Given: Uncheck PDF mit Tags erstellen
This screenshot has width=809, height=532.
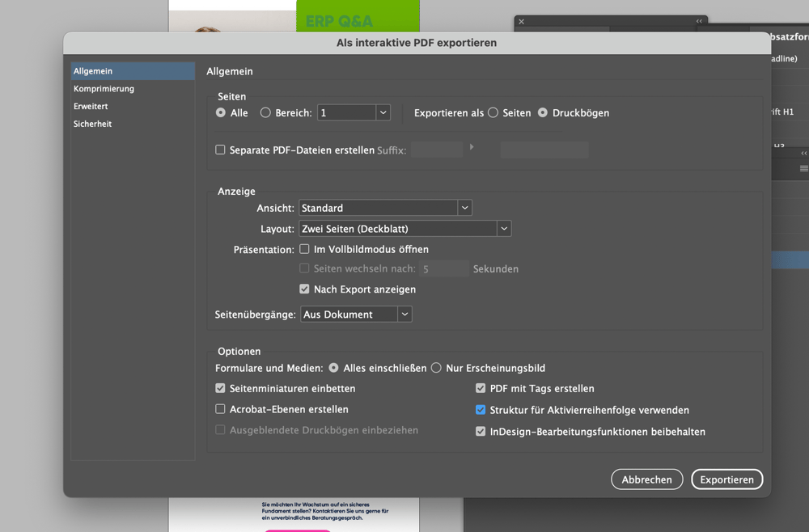Looking at the screenshot, I should pos(481,388).
